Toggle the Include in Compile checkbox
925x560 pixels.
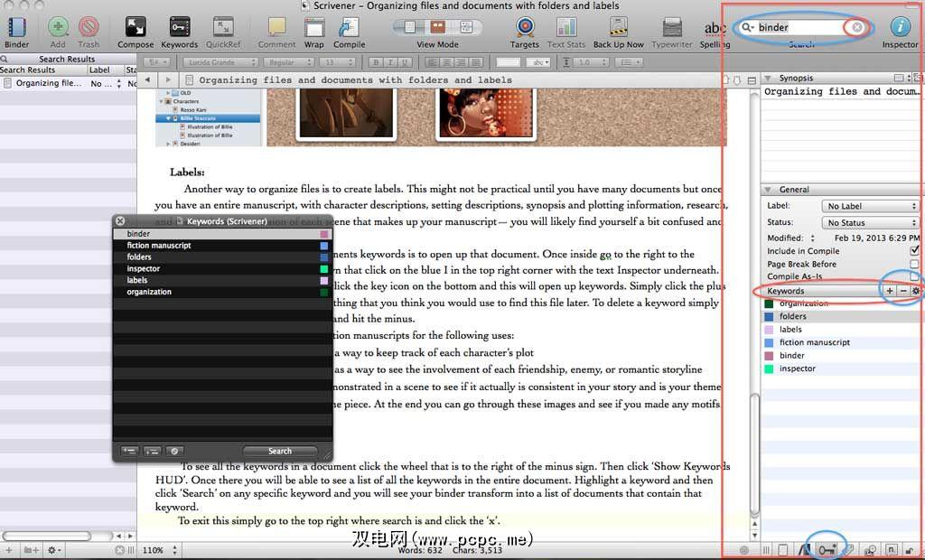click(x=914, y=250)
